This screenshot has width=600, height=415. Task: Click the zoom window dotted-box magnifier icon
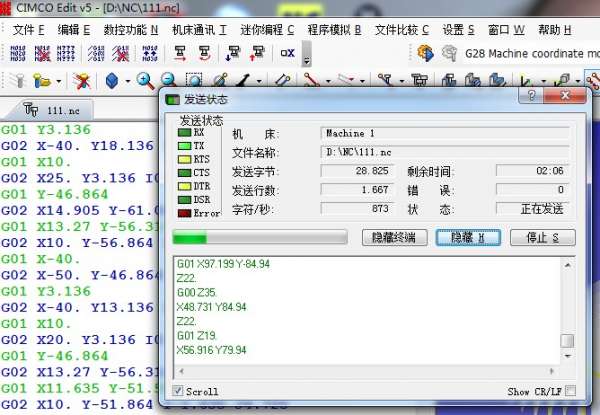point(194,80)
